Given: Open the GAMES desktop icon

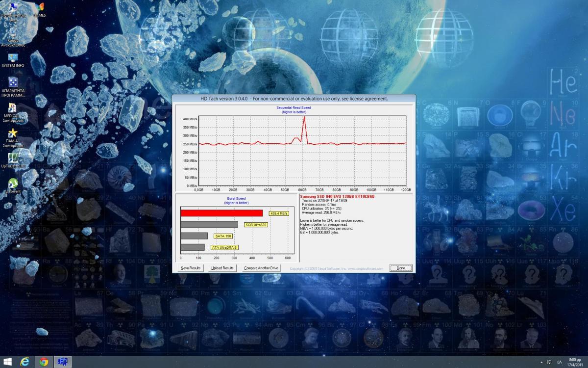Looking at the screenshot, I should pyautogui.click(x=40, y=10).
